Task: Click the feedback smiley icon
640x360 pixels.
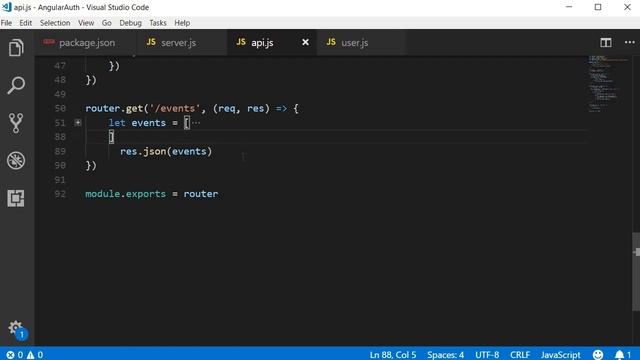Action: (598, 355)
